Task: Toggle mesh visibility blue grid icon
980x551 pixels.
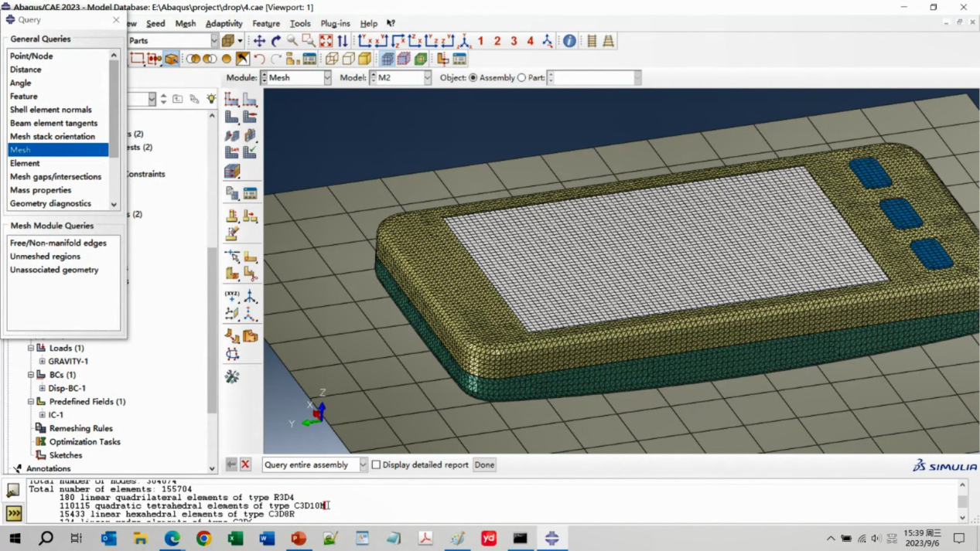Action: [388, 59]
